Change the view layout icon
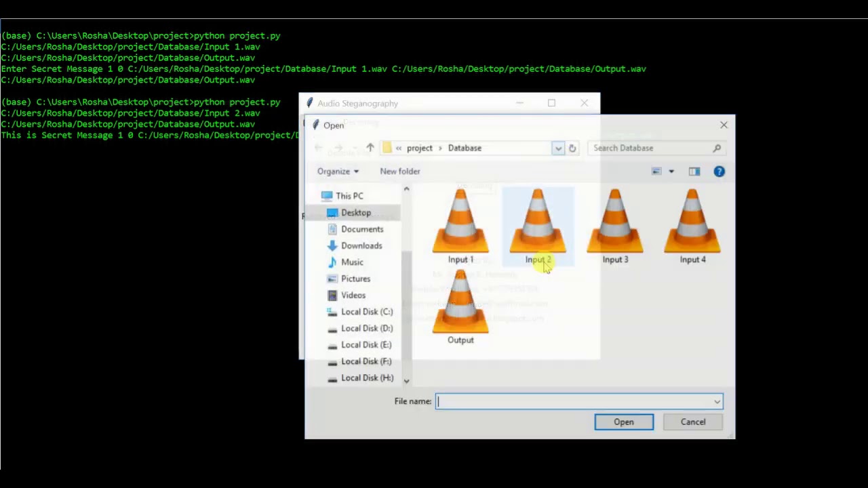The image size is (868, 488). pyautogui.click(x=656, y=171)
